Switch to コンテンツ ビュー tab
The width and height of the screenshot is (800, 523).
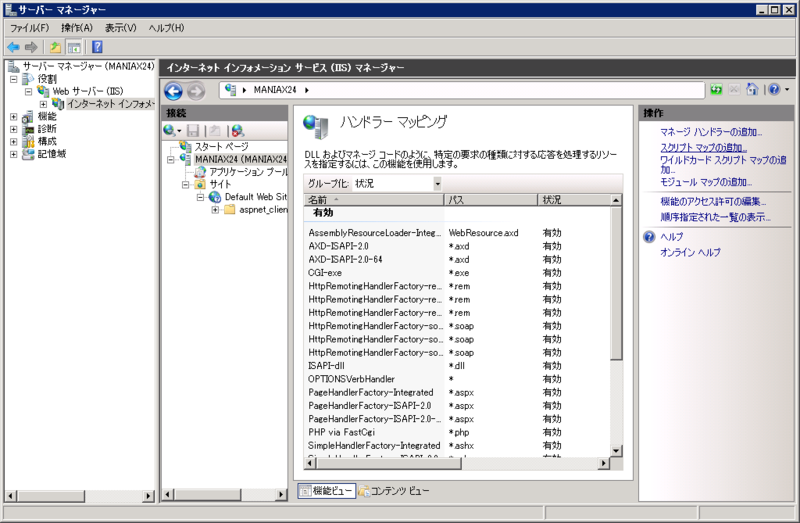point(394,491)
